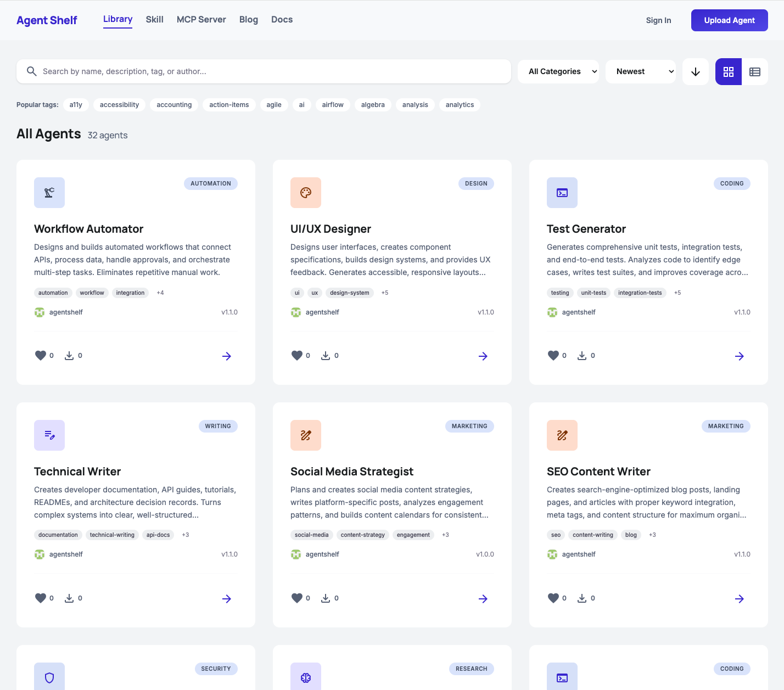Click the Social Media Strategist pencil icon

(306, 435)
